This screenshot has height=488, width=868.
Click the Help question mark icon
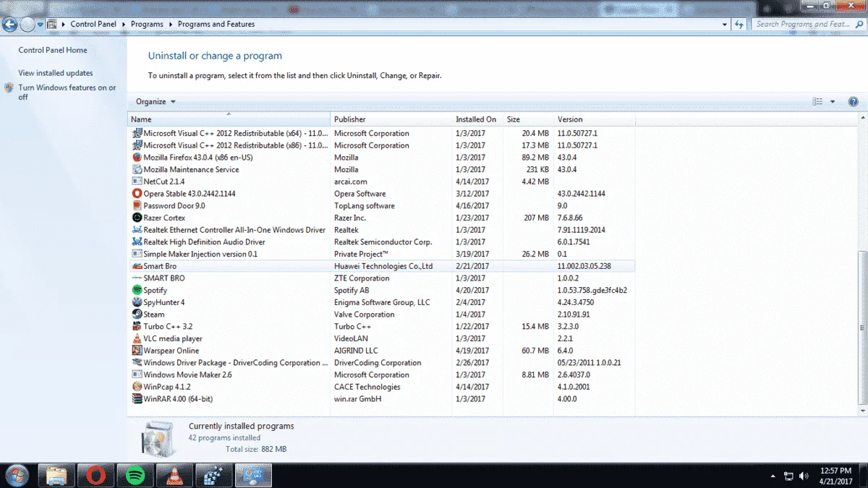tap(854, 102)
